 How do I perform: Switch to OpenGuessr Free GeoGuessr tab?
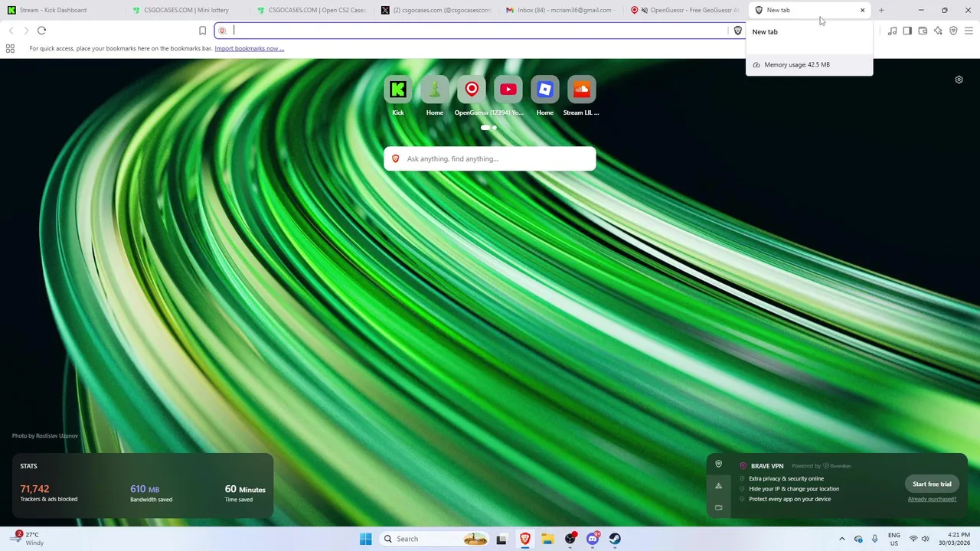(686, 10)
